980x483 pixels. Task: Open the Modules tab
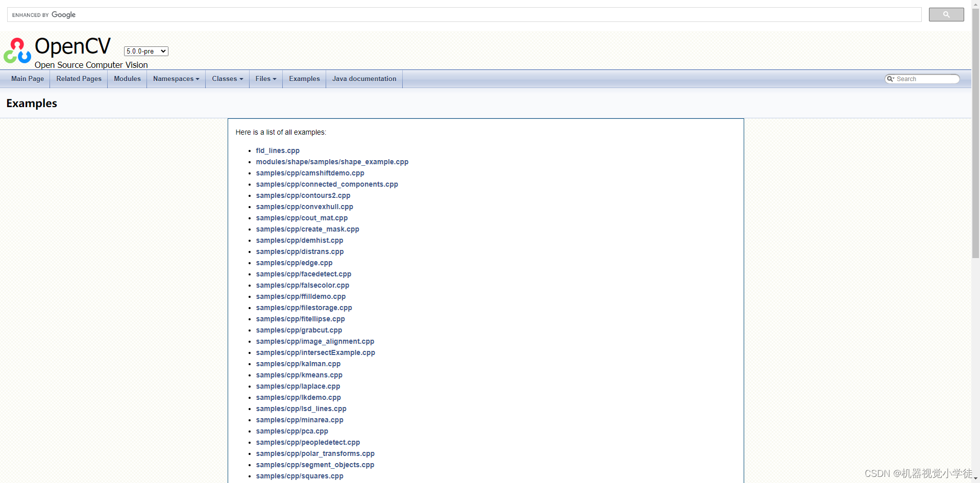(127, 79)
